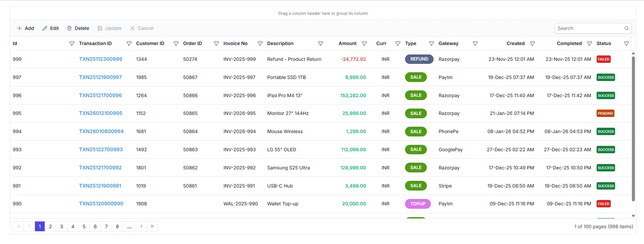Click inside the Search input field
This screenshot has height=244, width=644.
(588, 29)
